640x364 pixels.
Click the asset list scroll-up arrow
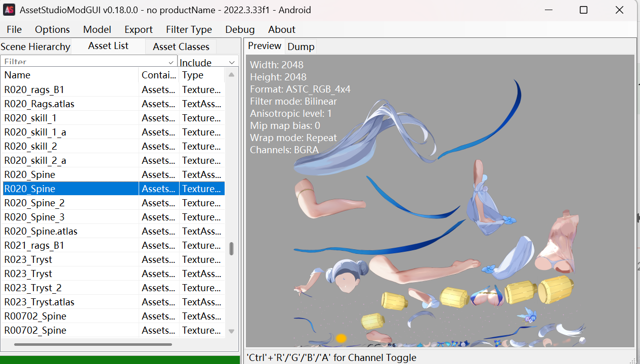click(x=231, y=75)
